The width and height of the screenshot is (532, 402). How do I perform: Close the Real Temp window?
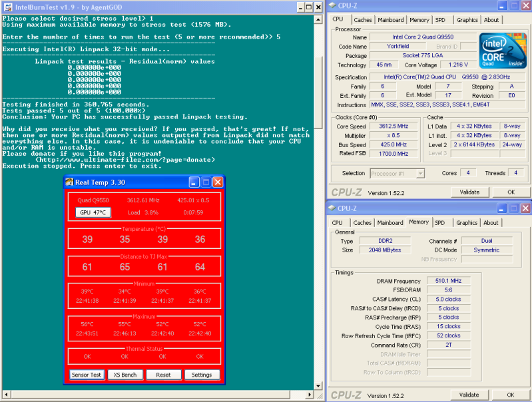pyautogui.click(x=218, y=182)
